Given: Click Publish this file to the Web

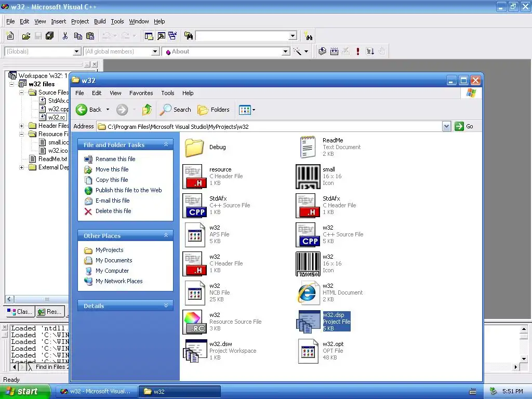Looking at the screenshot, I should click(129, 190).
